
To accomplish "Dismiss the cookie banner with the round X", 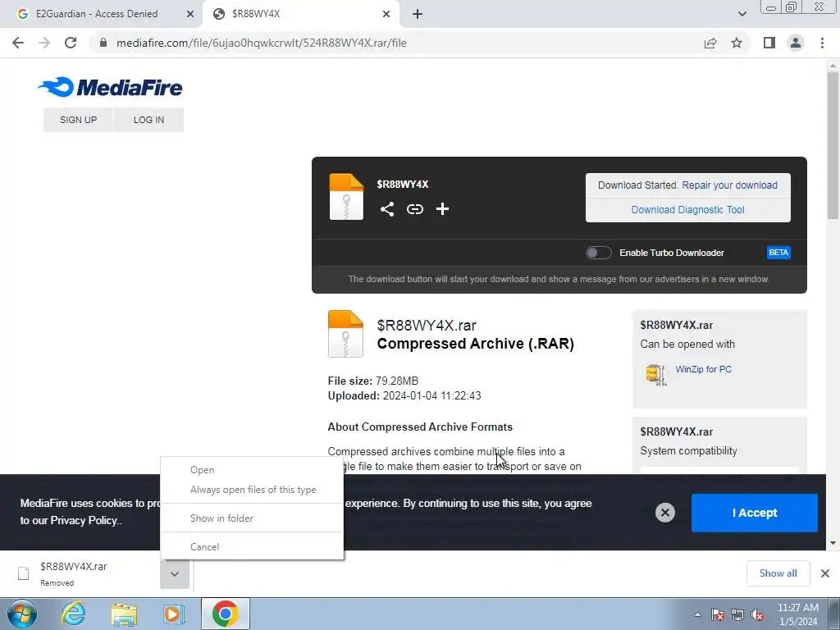I will [664, 513].
